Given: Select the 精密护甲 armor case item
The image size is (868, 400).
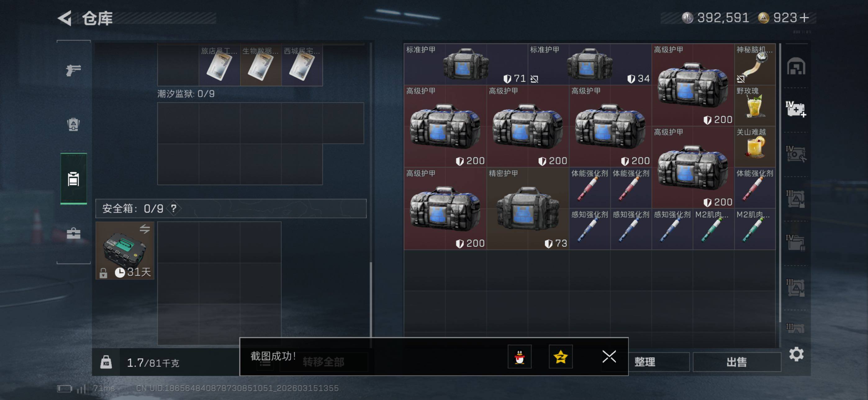Looking at the screenshot, I should 528,208.
